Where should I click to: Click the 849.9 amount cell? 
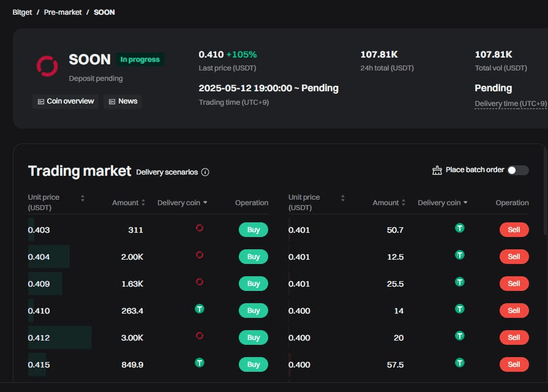(132, 364)
